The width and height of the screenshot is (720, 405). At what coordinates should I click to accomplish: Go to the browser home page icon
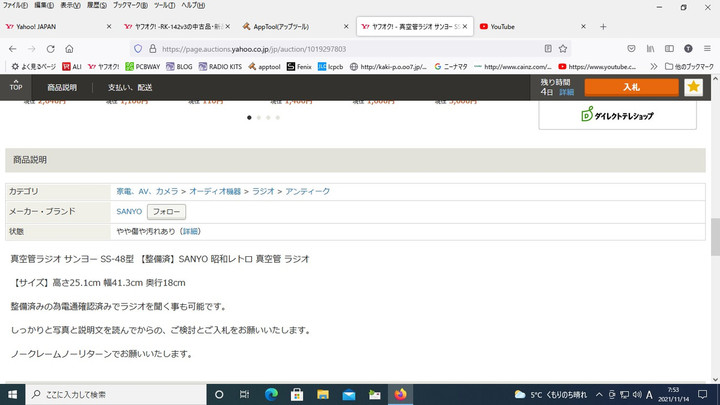click(68, 48)
